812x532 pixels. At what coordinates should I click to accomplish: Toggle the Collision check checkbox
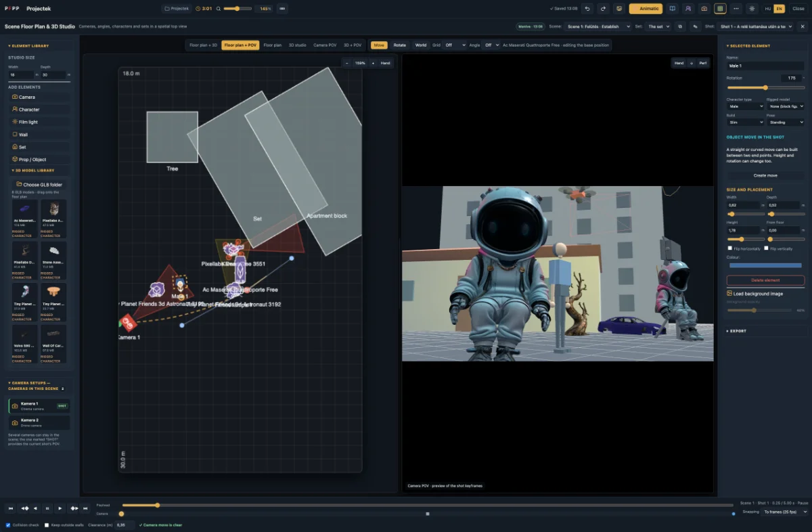8,525
